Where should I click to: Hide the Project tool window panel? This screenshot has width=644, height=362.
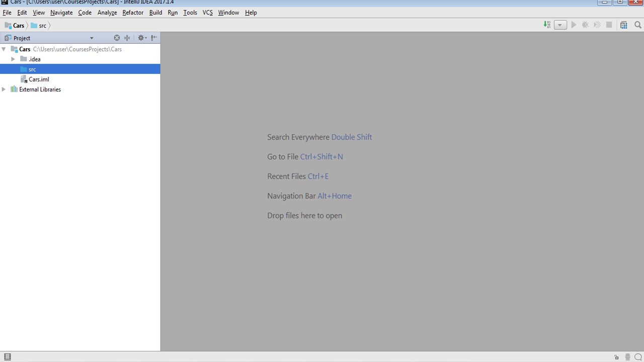154,38
